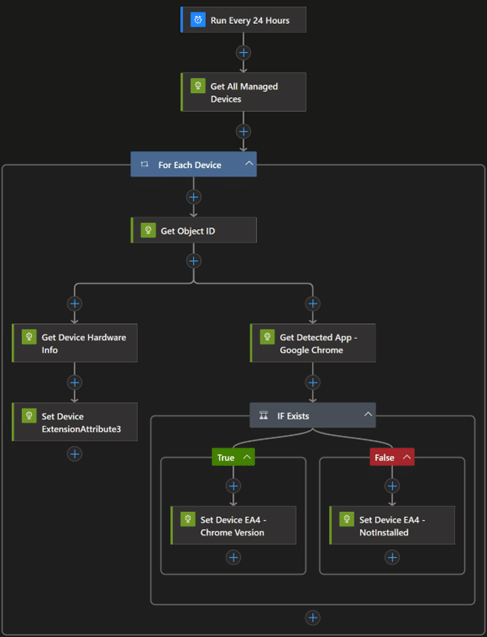Collapse the For Each Device loop
The image size is (487, 637).
(249, 163)
